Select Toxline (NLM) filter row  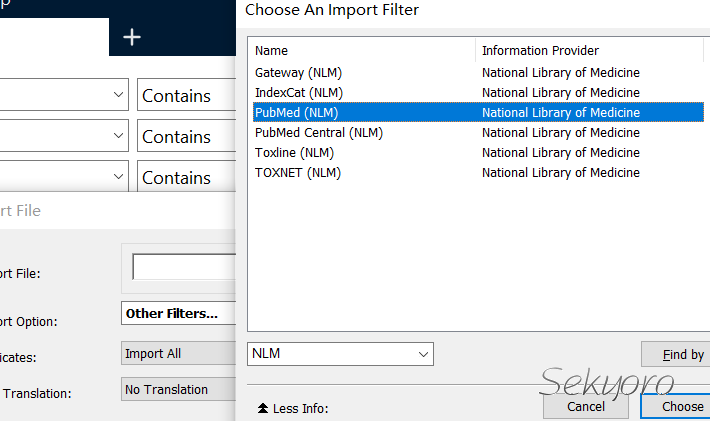[x=294, y=153]
